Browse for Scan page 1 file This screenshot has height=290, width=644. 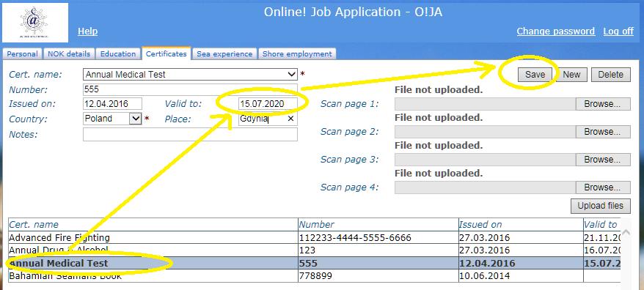pos(602,104)
